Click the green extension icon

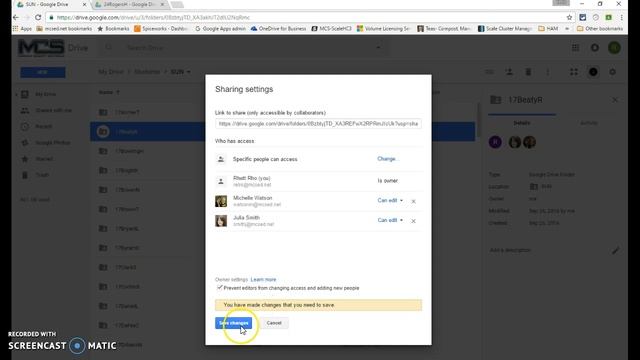point(609,18)
